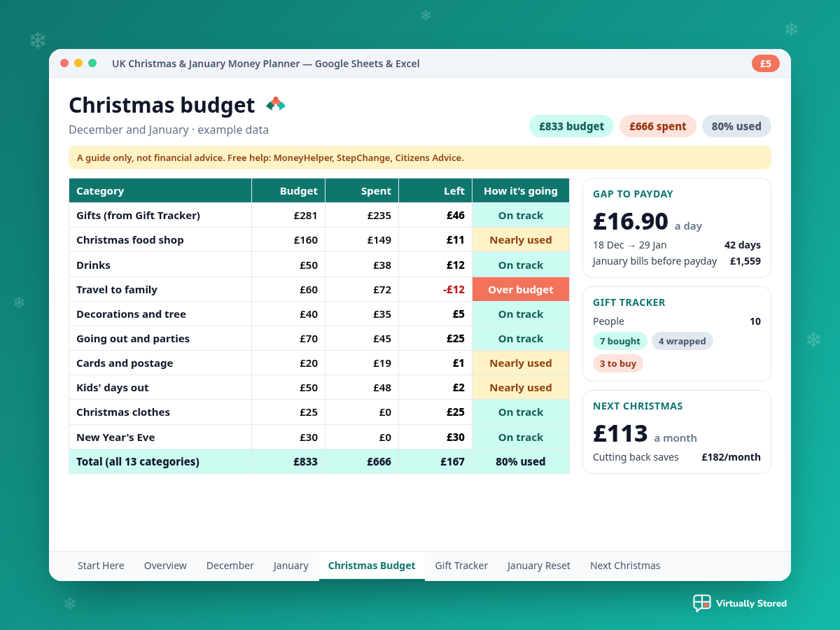The width and height of the screenshot is (840, 630).
Task: Click the Spent column header
Action: 362,190
